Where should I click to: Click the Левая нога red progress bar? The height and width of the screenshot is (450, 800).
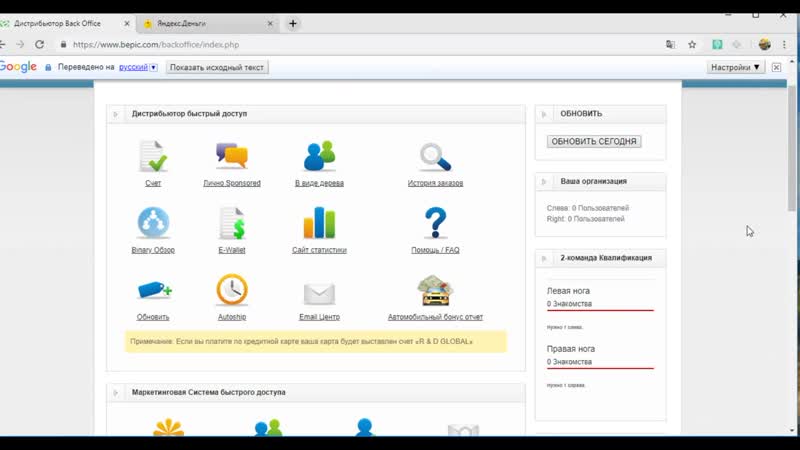coord(600,310)
